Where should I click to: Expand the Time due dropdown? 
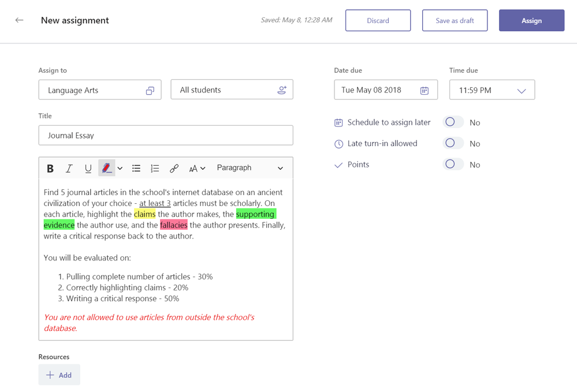click(x=521, y=91)
